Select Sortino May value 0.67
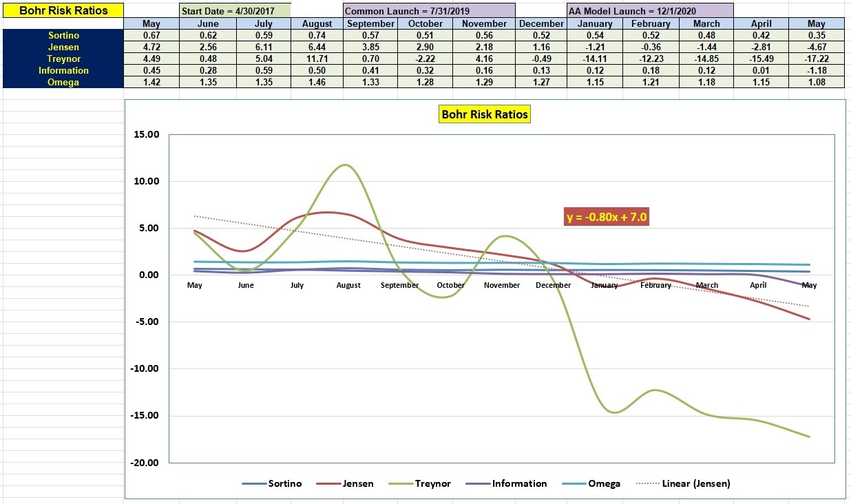 click(152, 35)
